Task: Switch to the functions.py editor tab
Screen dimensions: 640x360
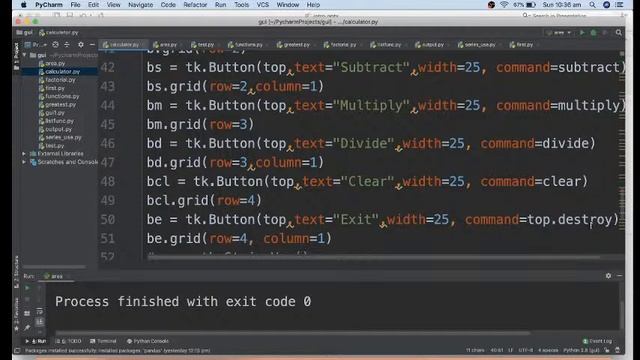Action: [246, 44]
